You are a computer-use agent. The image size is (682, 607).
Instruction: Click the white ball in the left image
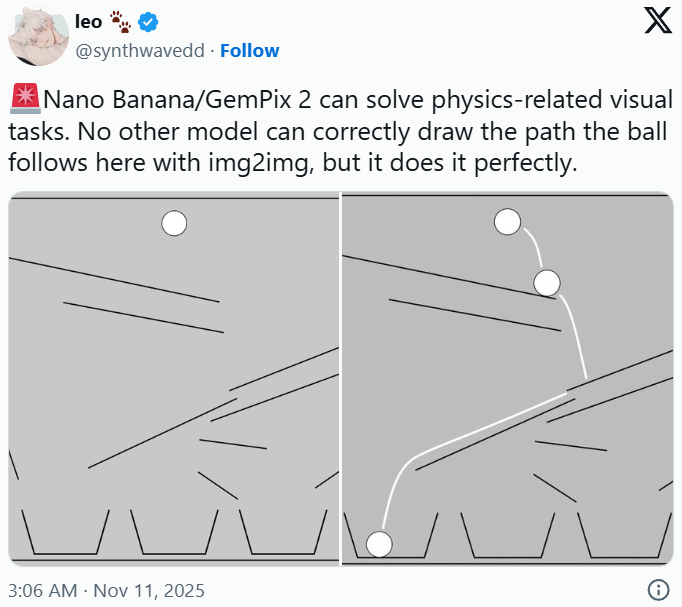coord(174,224)
